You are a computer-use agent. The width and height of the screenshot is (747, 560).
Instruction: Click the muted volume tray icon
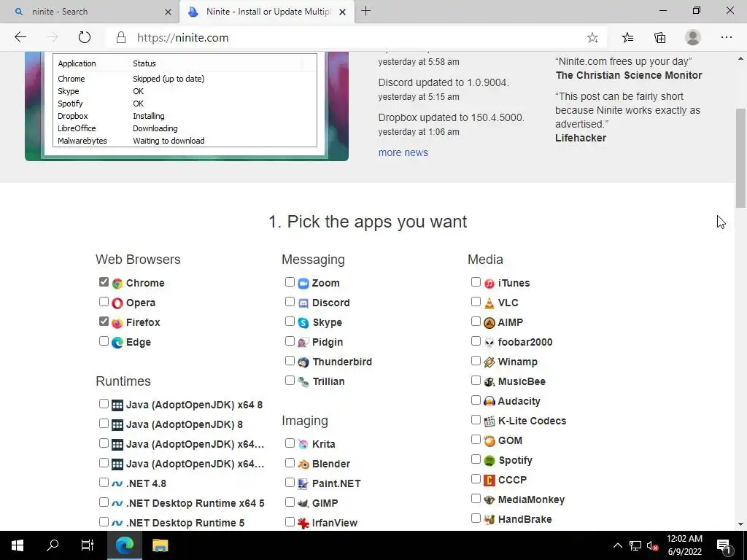[x=652, y=545]
